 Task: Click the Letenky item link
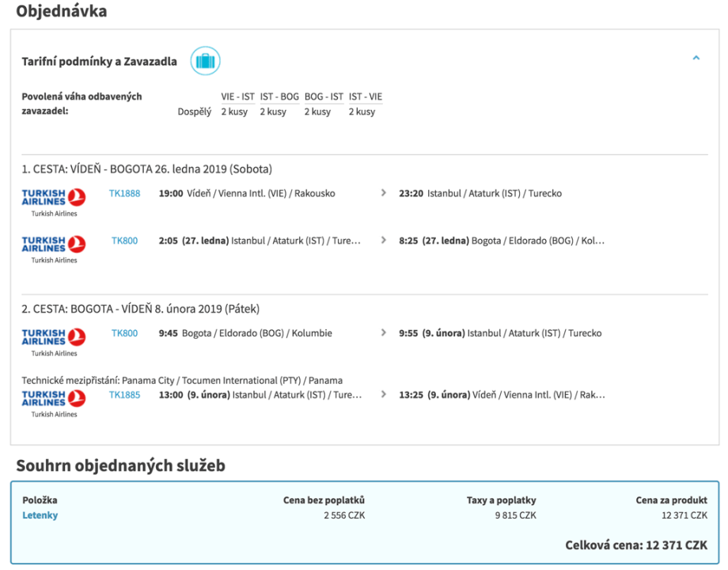point(40,515)
